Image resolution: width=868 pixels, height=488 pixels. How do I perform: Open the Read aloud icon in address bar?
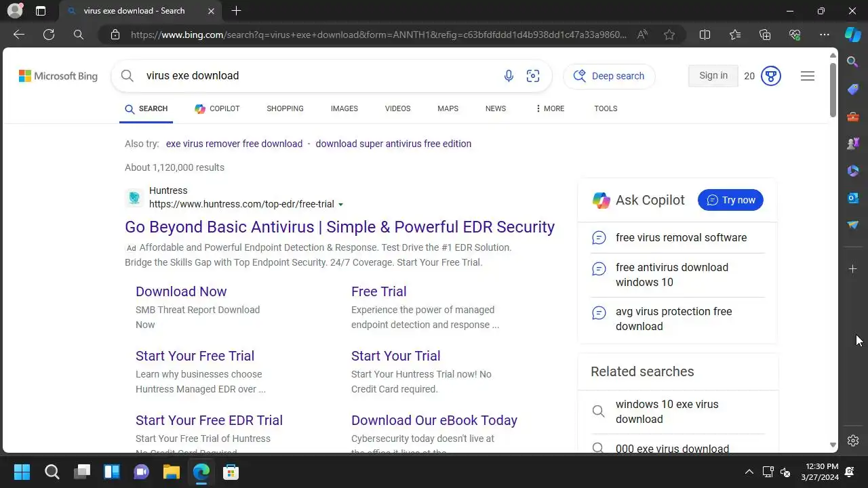[x=642, y=35]
